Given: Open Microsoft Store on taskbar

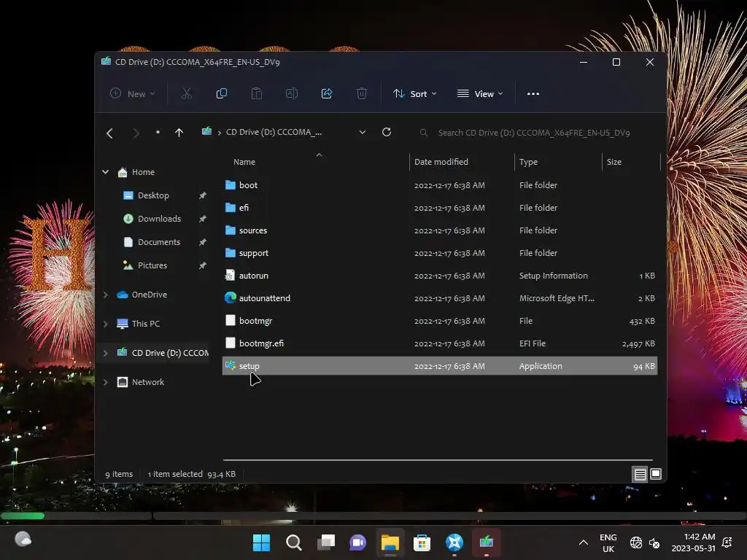Looking at the screenshot, I should (x=422, y=542).
